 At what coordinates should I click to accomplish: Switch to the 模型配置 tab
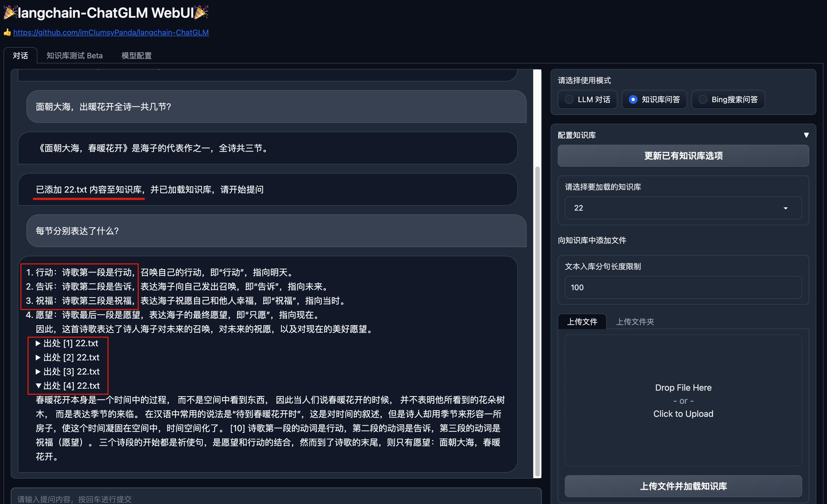136,55
